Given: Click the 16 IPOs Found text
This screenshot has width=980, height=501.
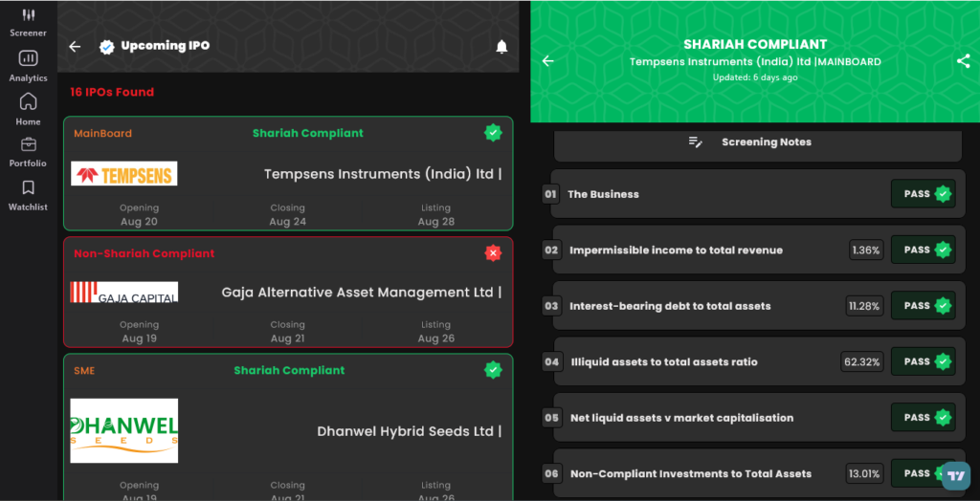Looking at the screenshot, I should (x=112, y=92).
